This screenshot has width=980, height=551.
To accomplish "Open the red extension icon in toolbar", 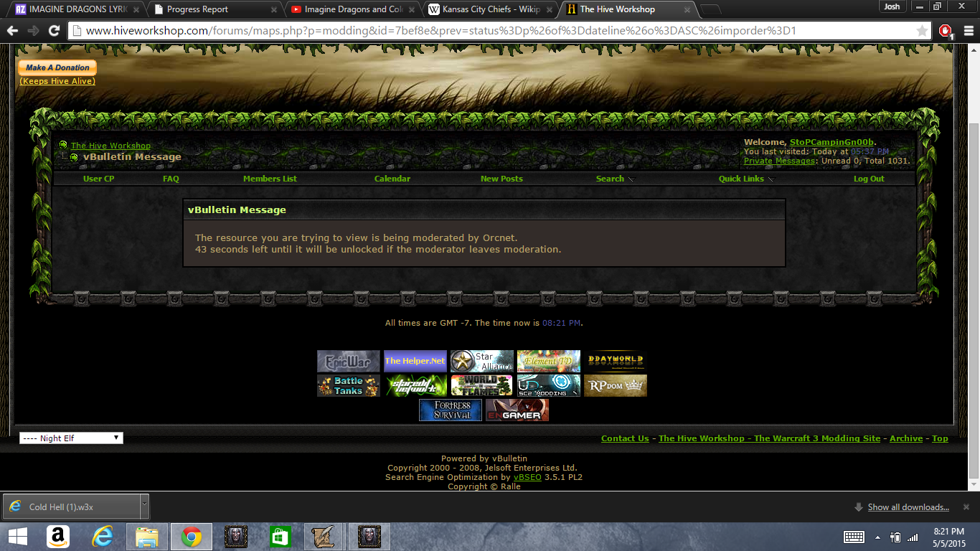I will (946, 31).
